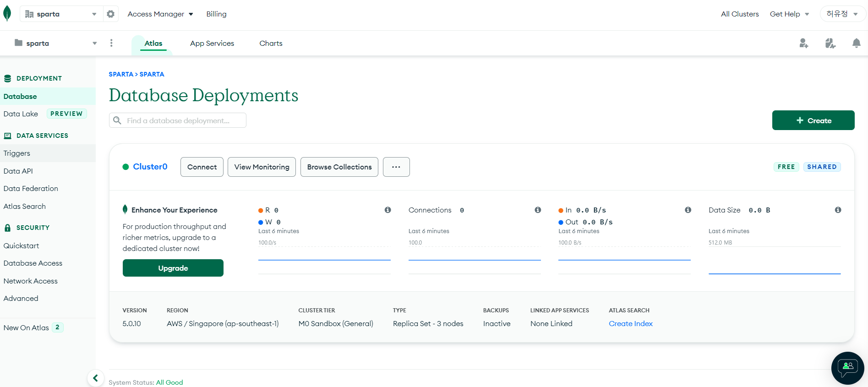Open the Access Manager dropdown
Screen dimensions: 868x387
click(160, 14)
